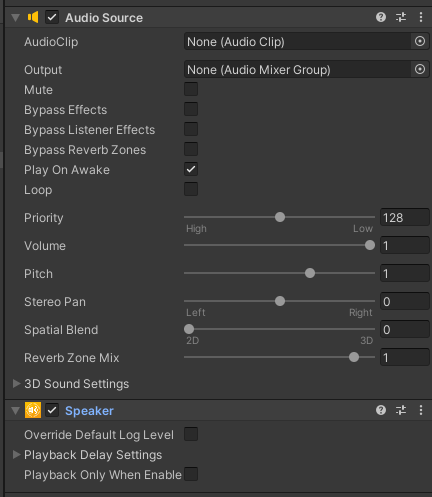Enable the Mute checkbox

[191, 89]
